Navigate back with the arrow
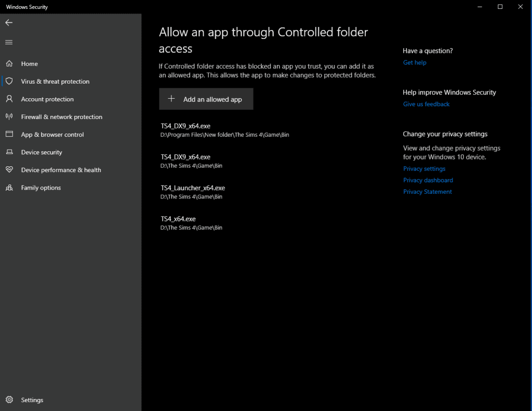This screenshot has width=532, height=411. pyautogui.click(x=8, y=22)
